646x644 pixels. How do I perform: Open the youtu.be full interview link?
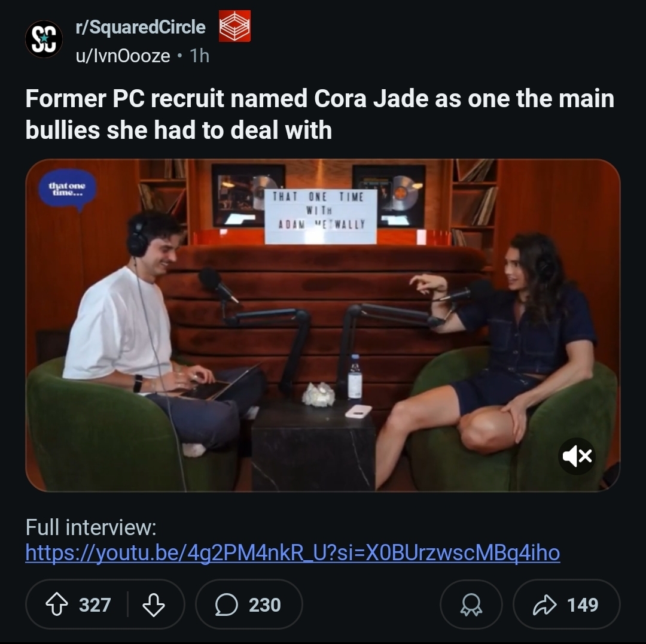[292, 553]
